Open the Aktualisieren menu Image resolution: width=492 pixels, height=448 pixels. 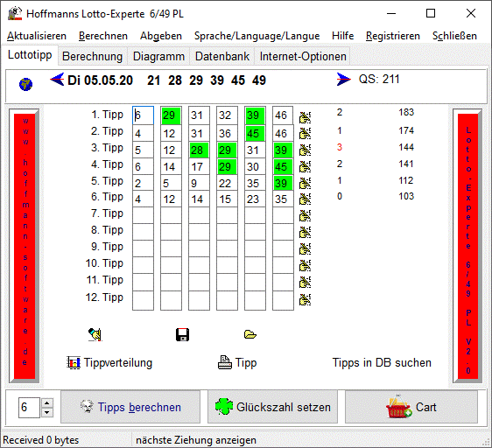pyautogui.click(x=37, y=36)
